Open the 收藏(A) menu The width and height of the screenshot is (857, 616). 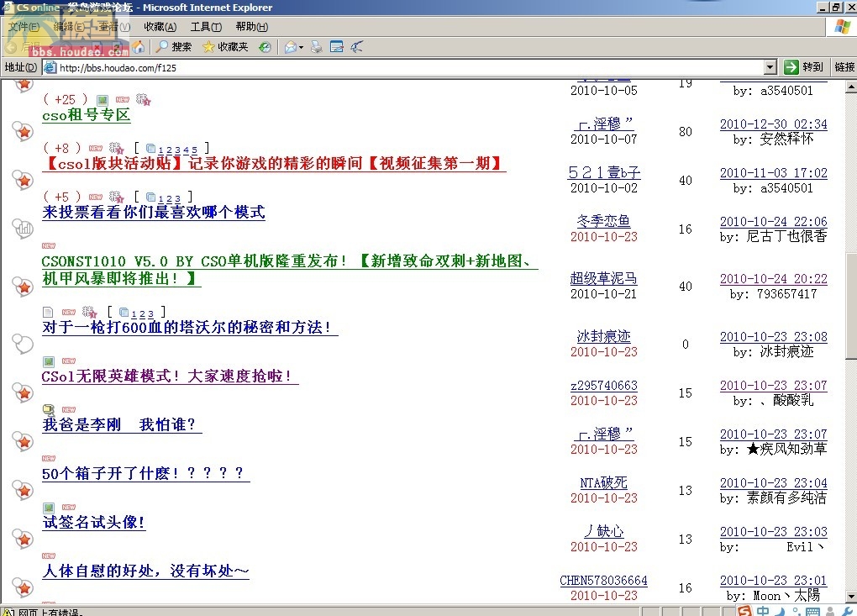(x=160, y=26)
